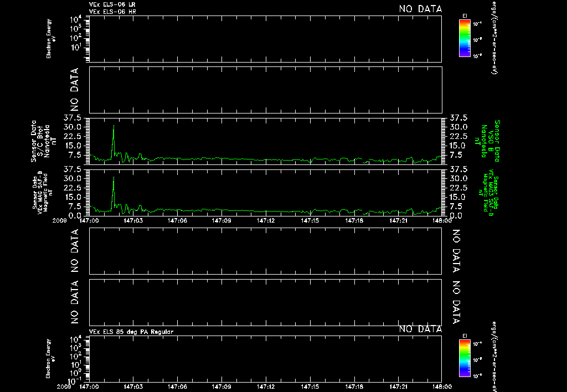Click '22.5' on S/C Btot left axis
The width and height of the screenshot is (567, 392).
pos(74,136)
